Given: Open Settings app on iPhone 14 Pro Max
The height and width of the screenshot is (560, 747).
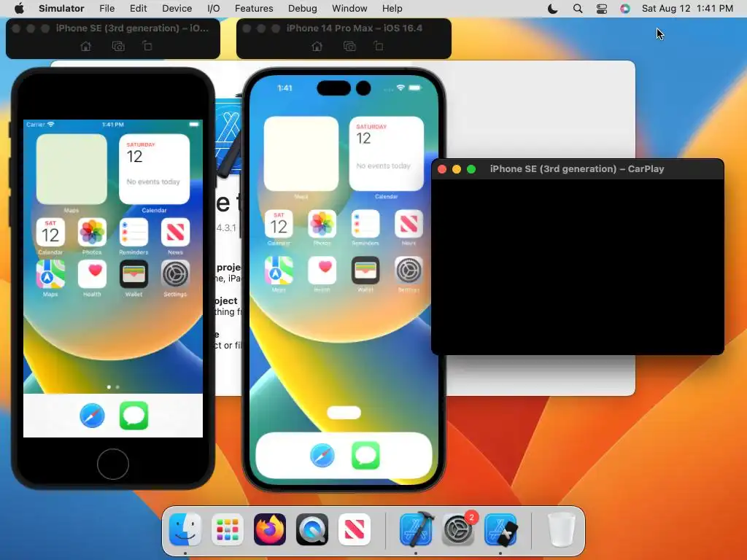Looking at the screenshot, I should (x=409, y=271).
